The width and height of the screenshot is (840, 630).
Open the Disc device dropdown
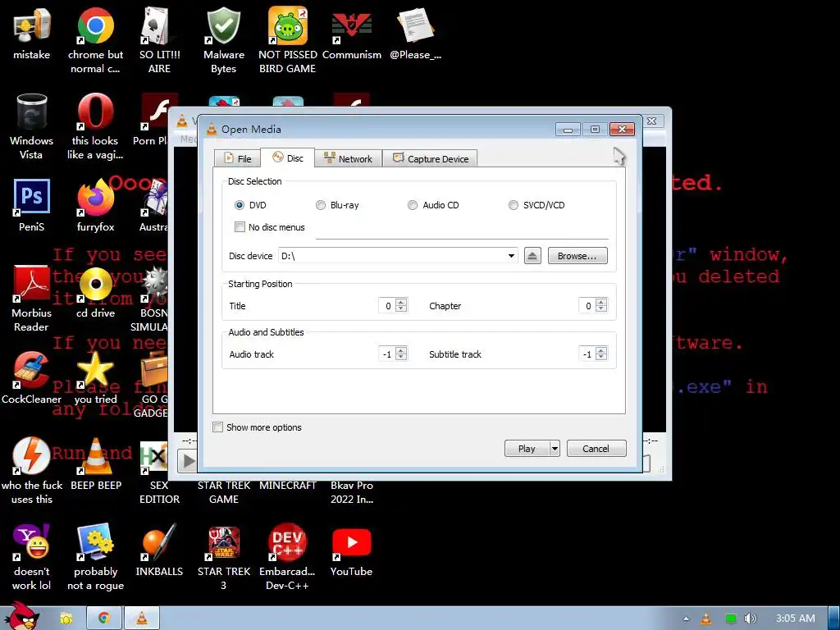510,256
